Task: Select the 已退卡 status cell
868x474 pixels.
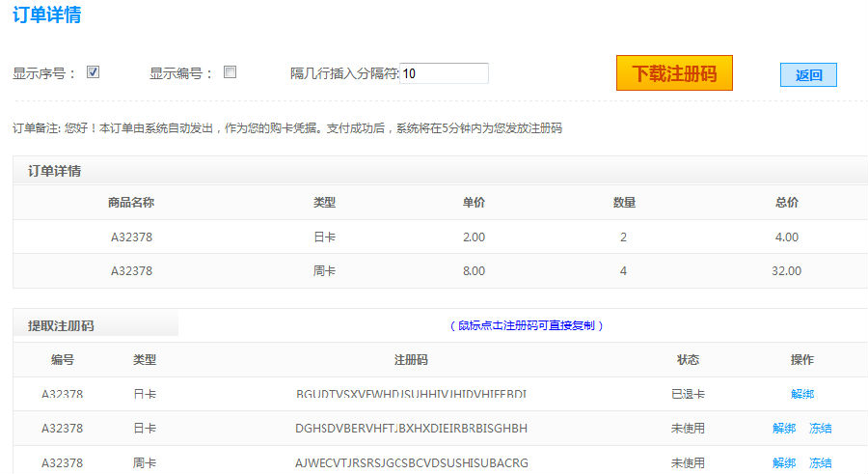Action: pyautogui.click(x=688, y=394)
